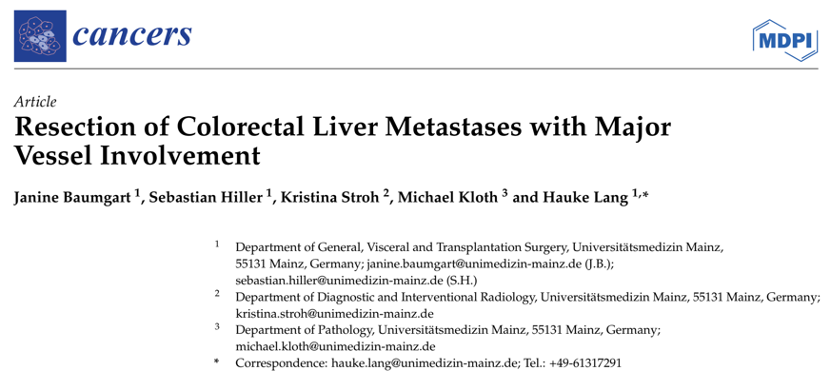Click corresponding author Hauke Lang
Image resolution: width=832 pixels, height=372 pixels.
[586, 197]
